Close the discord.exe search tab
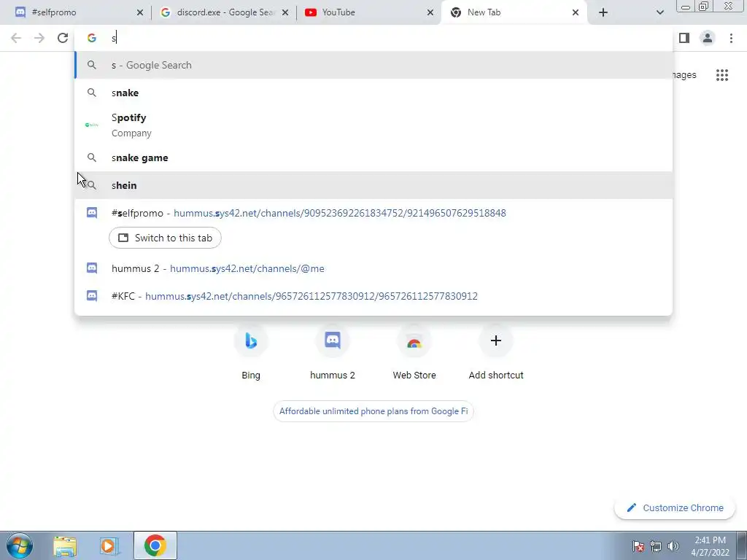Viewport: 747px width, 560px height. [x=285, y=12]
